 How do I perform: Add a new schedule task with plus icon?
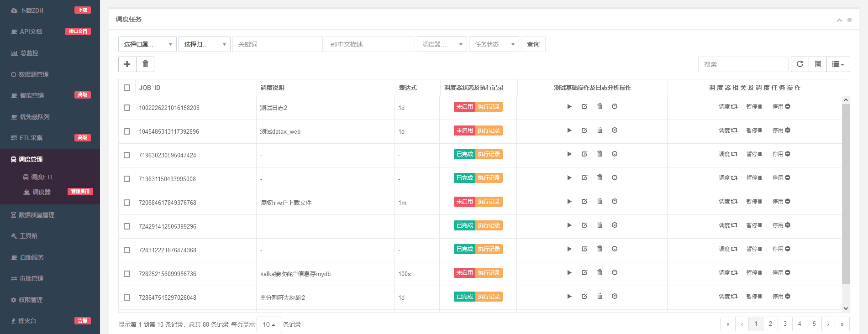(x=127, y=64)
